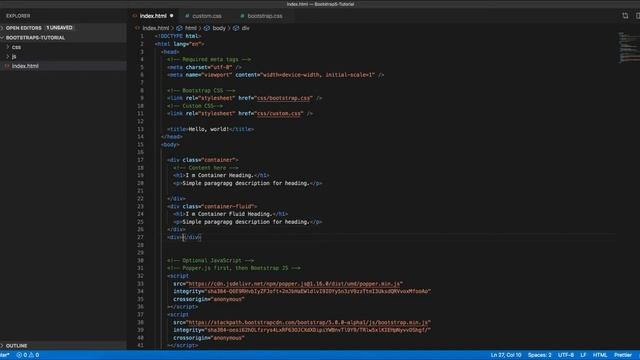Click the crossorigin attribute on line 35
640x360 pixels.
coord(209,299)
